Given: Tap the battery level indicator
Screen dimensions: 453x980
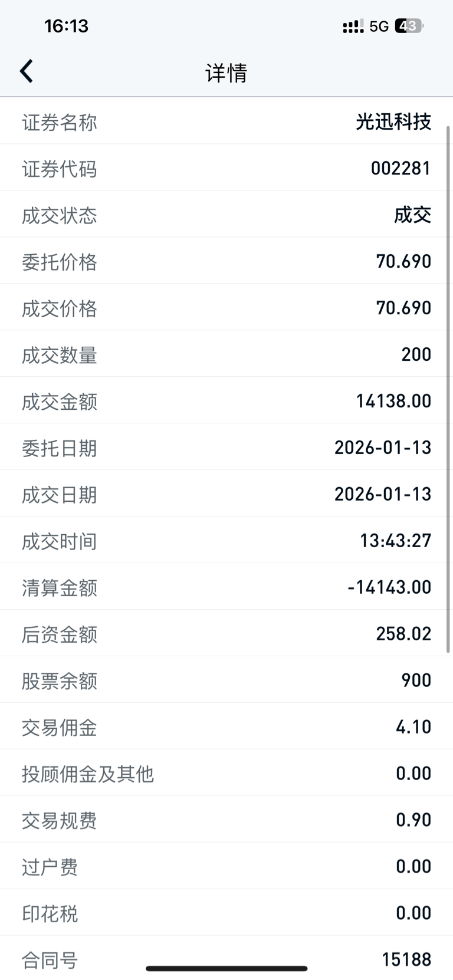Looking at the screenshot, I should click(409, 27).
